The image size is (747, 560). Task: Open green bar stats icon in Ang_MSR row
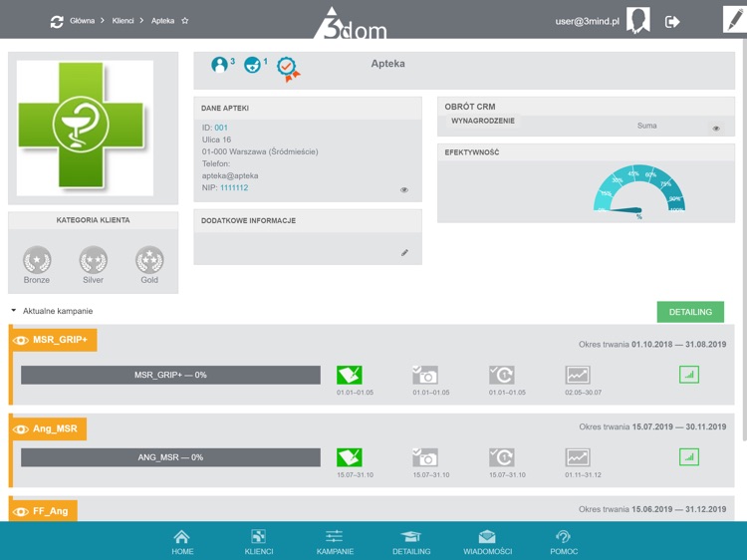click(689, 457)
